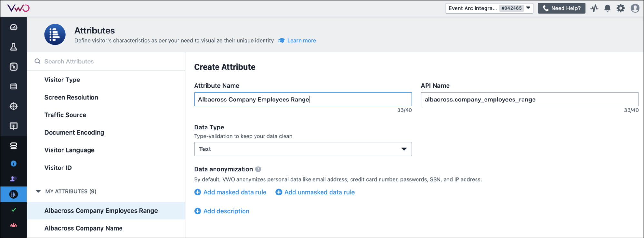The image size is (644, 238).
Task: Click the green checkmark icon in sidebar
Action: point(14,210)
